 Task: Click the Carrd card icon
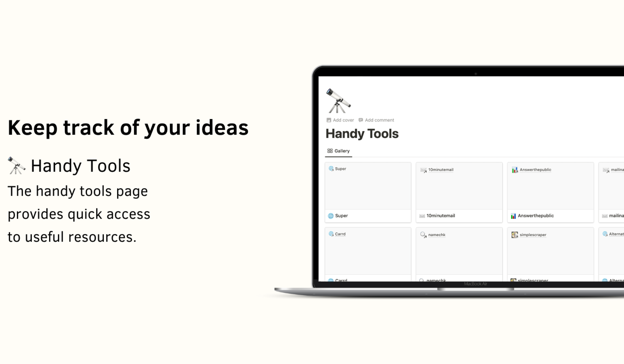click(331, 234)
